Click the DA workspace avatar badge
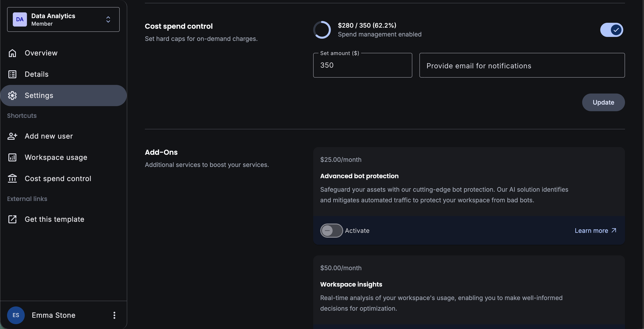Image resolution: width=644 pixels, height=329 pixels. click(x=20, y=19)
